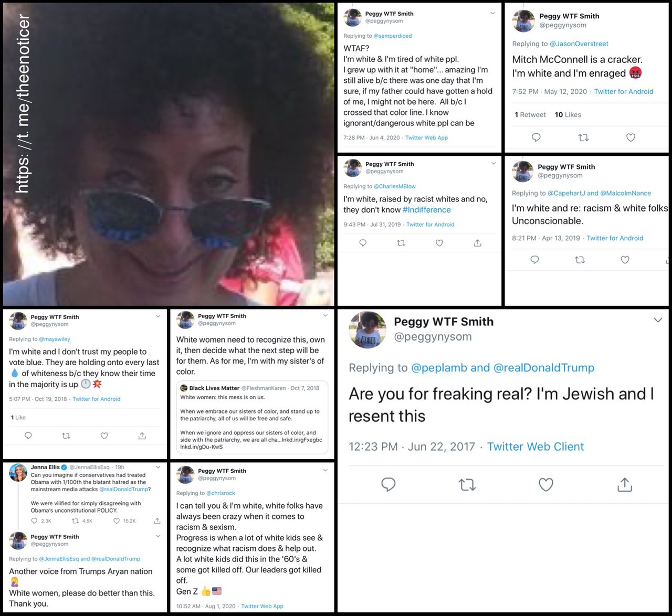
Task: Share the 'I'm Jewish' tweet
Action: pyautogui.click(x=625, y=484)
